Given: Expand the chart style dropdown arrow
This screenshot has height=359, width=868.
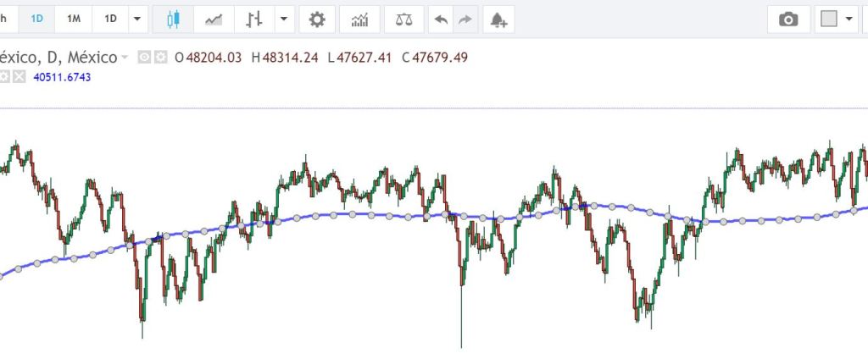Looking at the screenshot, I should pos(283,19).
